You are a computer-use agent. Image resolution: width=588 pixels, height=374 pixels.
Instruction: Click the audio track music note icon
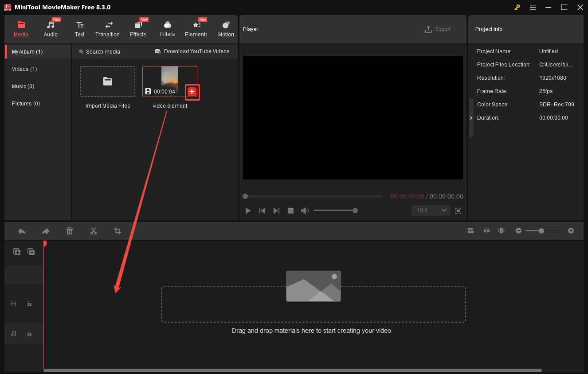(13, 334)
